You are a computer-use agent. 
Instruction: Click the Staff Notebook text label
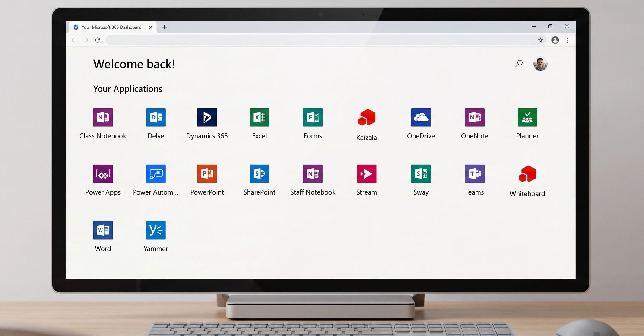[x=313, y=192]
